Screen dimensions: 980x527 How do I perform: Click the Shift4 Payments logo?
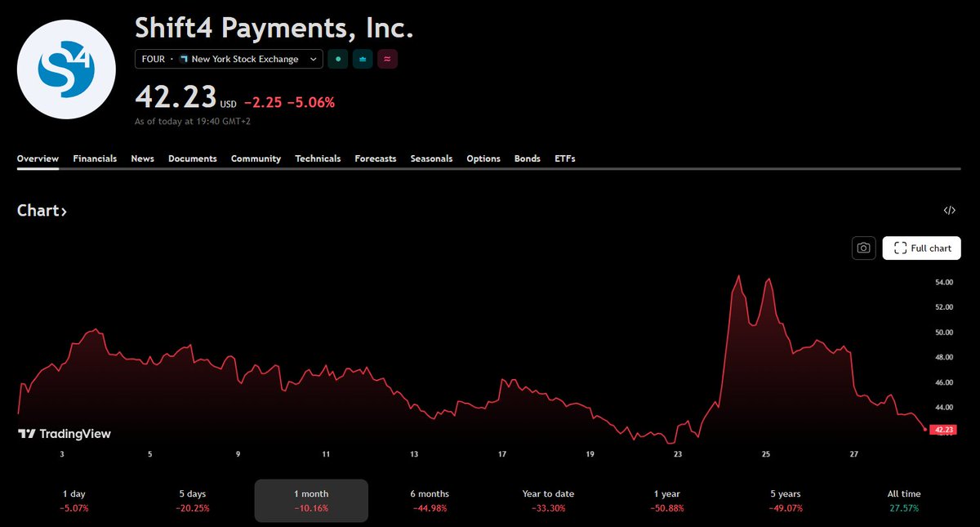coord(68,68)
